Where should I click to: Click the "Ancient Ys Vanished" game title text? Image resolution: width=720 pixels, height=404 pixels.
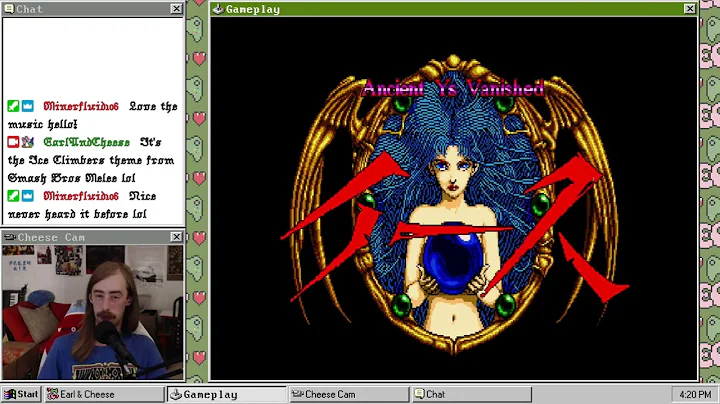point(453,88)
